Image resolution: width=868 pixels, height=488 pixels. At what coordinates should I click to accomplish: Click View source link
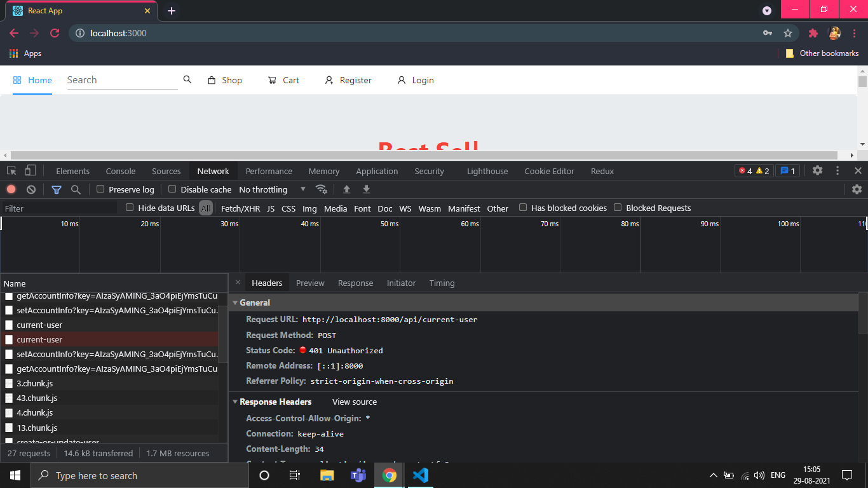coord(355,402)
